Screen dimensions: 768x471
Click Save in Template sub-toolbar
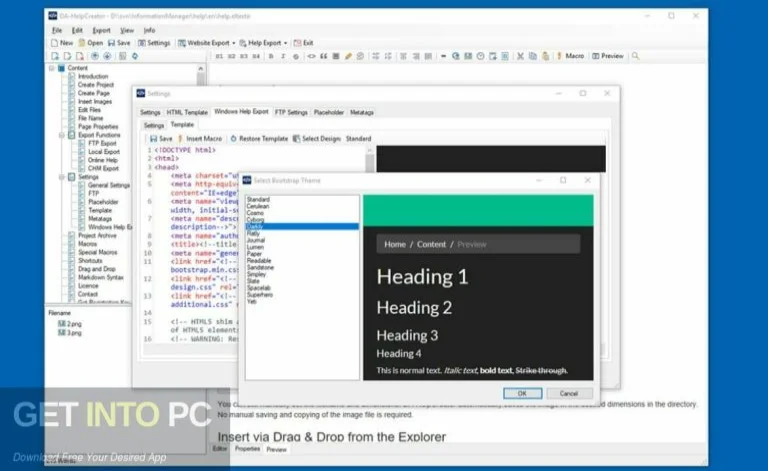[161, 139]
